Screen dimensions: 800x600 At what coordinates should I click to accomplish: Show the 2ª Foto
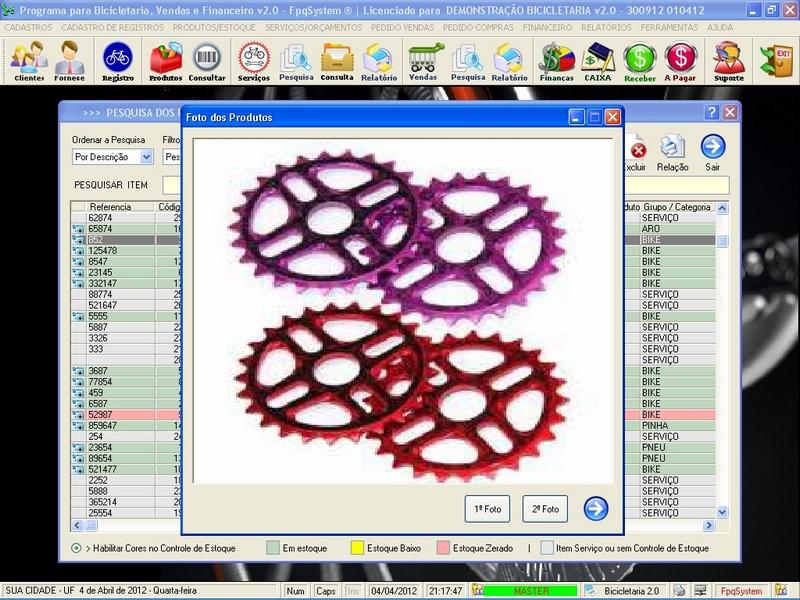tap(545, 509)
